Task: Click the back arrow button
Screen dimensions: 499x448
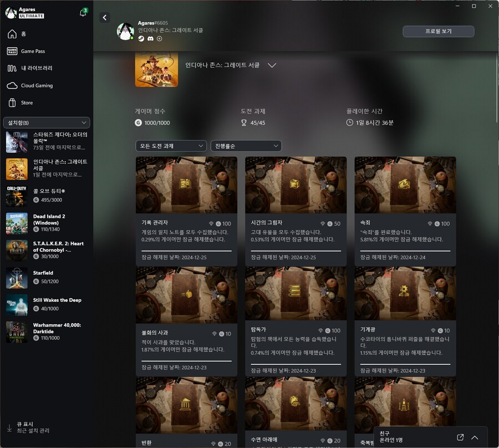Action: 105,18
